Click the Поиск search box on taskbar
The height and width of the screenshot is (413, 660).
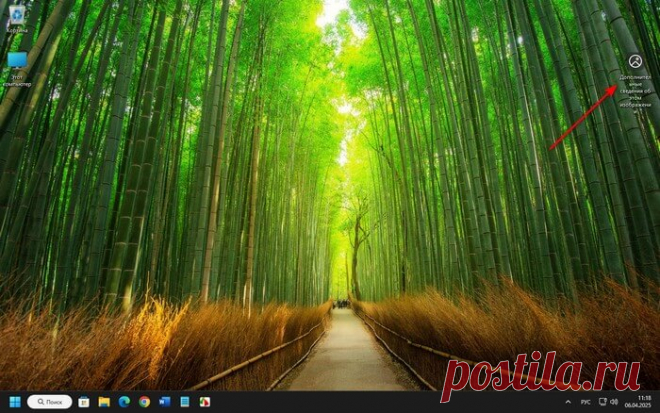tap(49, 401)
